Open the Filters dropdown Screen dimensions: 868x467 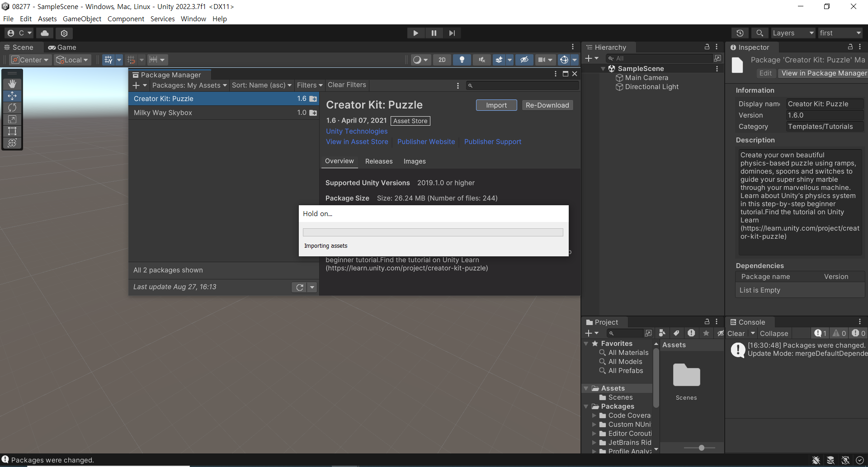(310, 85)
